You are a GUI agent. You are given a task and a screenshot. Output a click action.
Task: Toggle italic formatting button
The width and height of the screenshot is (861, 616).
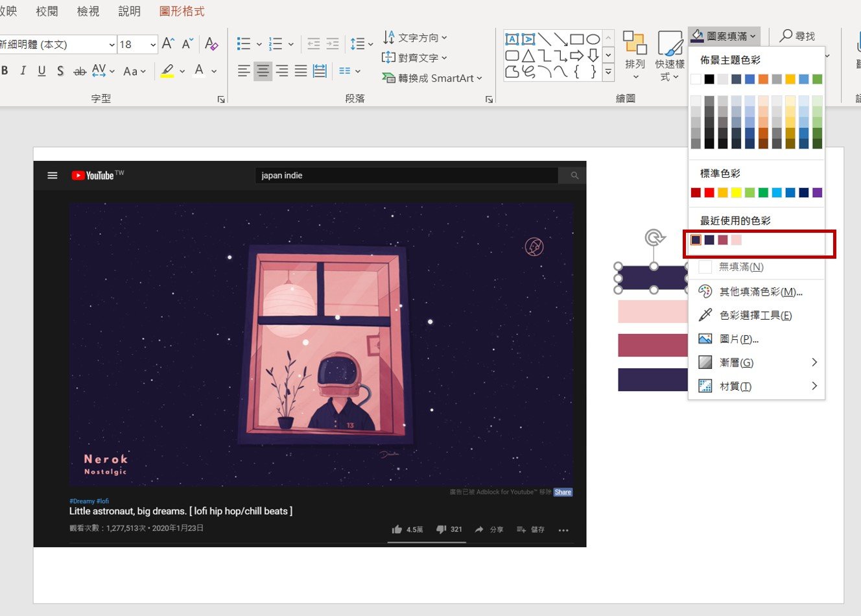pyautogui.click(x=23, y=71)
